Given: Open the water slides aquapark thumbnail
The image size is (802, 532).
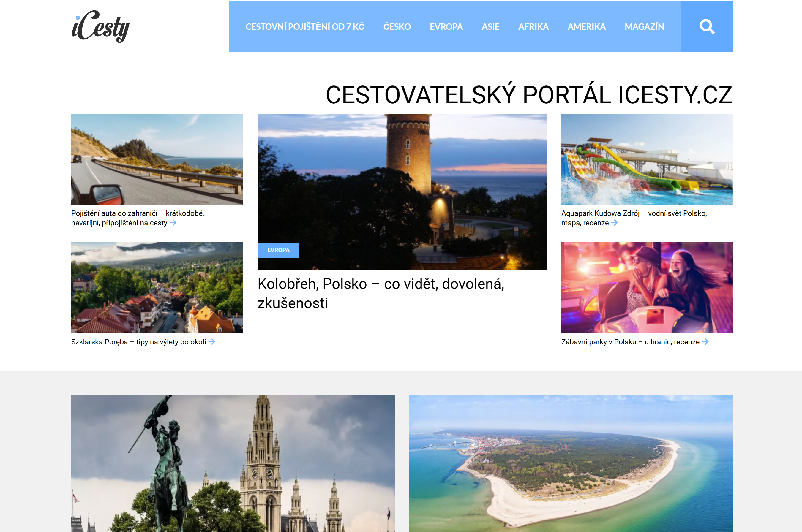Looking at the screenshot, I should click(x=647, y=159).
